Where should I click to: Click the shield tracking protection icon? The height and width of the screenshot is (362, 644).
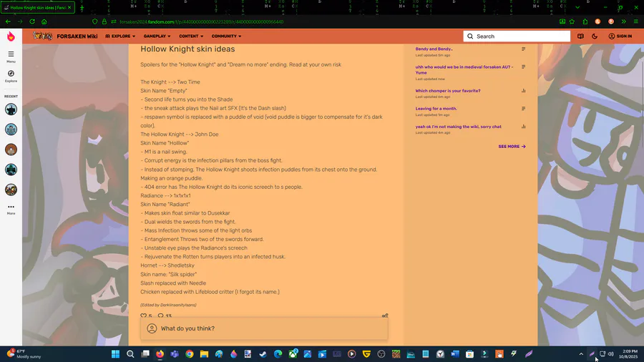click(95, 21)
